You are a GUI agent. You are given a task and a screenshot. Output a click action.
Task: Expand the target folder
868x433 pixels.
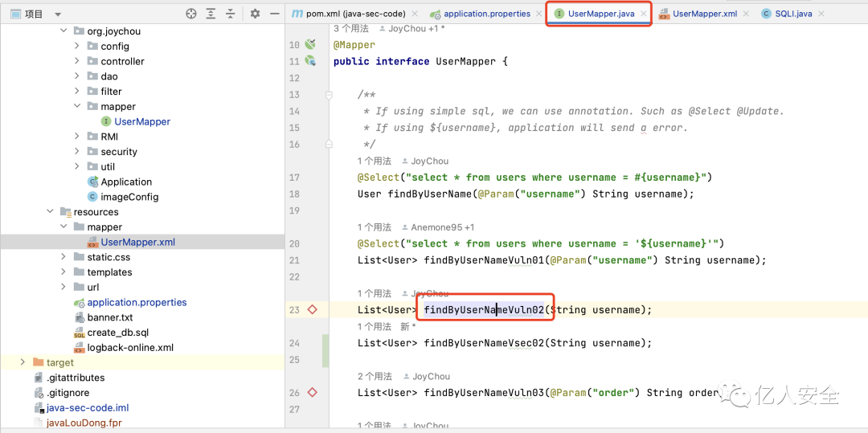[23, 362]
